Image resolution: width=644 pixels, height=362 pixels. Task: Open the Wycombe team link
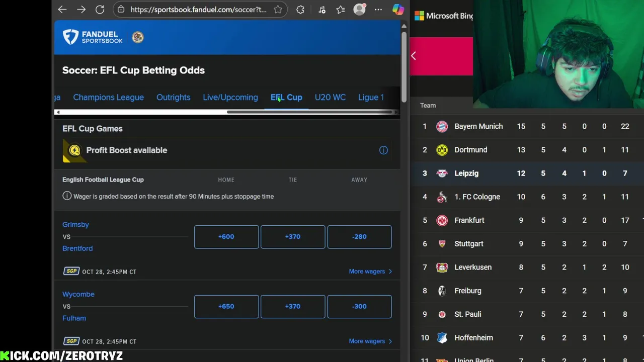coord(78,294)
